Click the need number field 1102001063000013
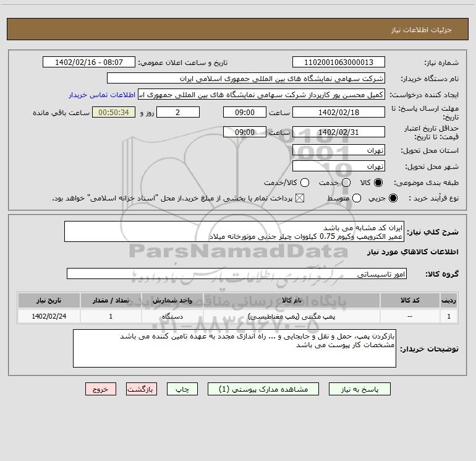 339,62
